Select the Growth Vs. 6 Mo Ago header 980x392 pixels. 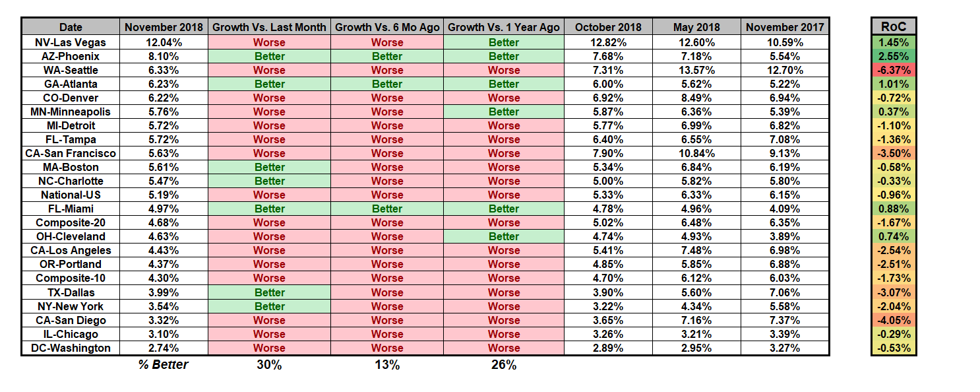387,27
